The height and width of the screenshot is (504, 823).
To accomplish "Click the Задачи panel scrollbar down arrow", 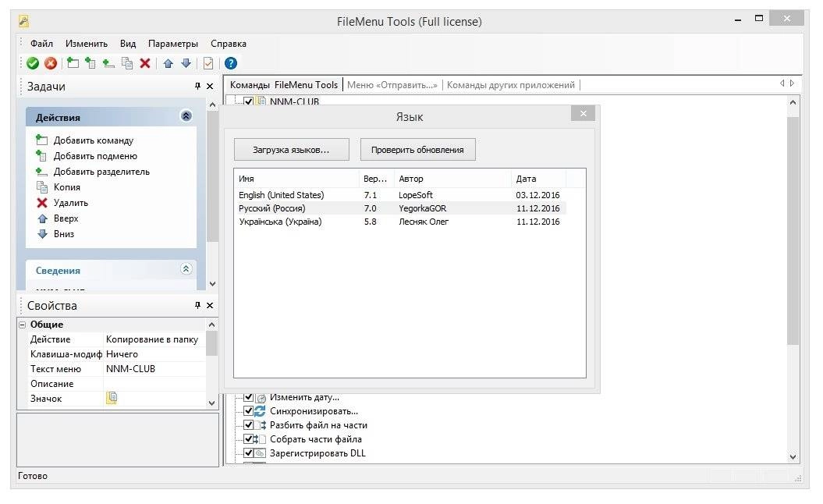I will 212,283.
